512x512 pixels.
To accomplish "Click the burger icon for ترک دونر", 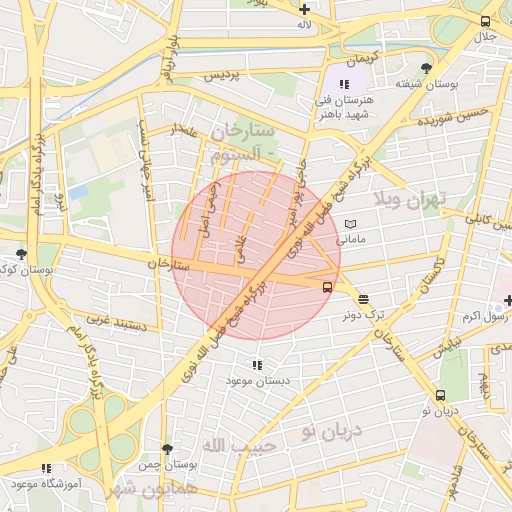I will [x=363, y=299].
